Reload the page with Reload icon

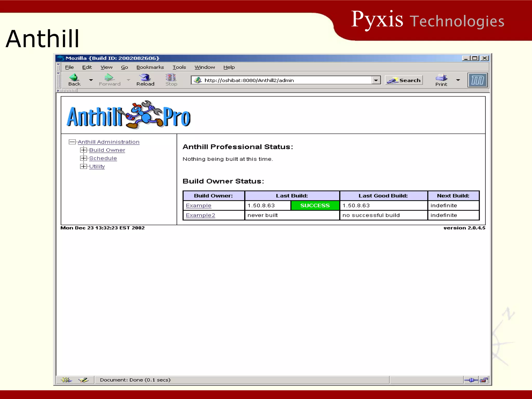(x=145, y=77)
